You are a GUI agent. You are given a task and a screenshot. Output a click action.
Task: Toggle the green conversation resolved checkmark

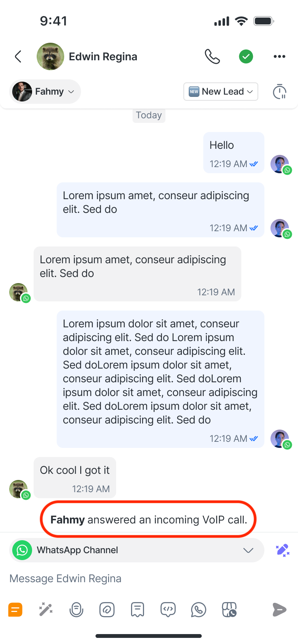246,56
